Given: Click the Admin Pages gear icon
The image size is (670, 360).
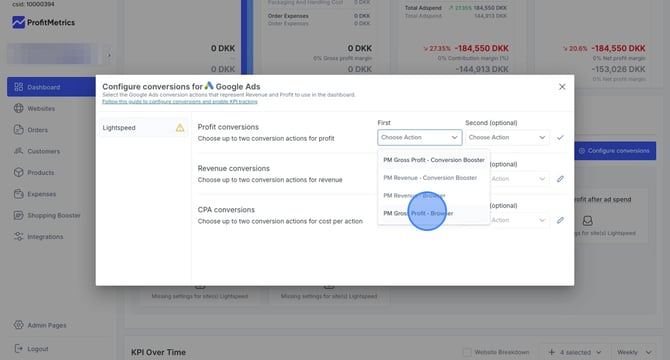Looking at the screenshot, I should (18, 325).
